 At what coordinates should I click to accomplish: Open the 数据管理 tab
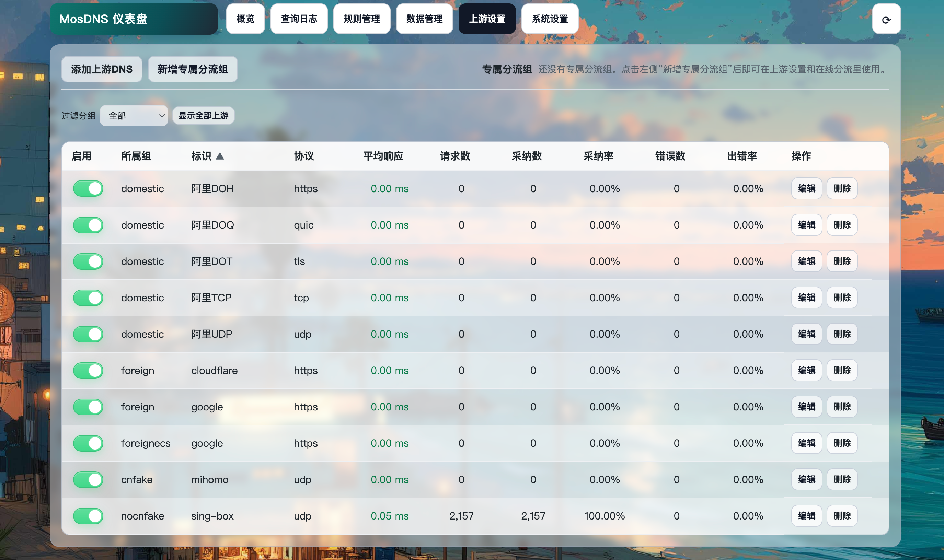click(x=424, y=19)
